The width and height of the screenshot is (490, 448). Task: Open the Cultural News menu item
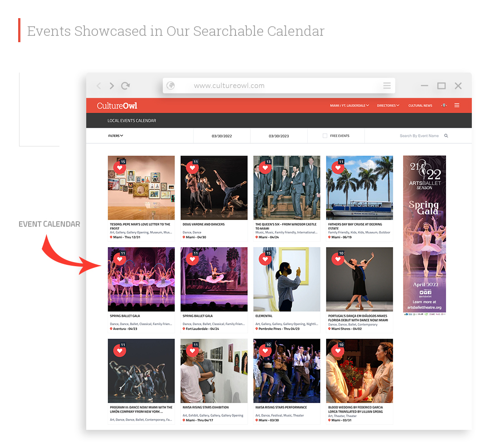tap(420, 106)
